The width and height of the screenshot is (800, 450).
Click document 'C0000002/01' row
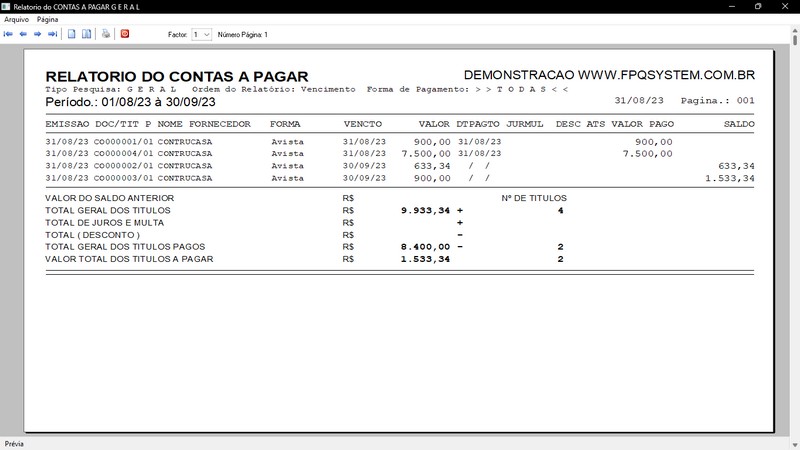[123, 166]
